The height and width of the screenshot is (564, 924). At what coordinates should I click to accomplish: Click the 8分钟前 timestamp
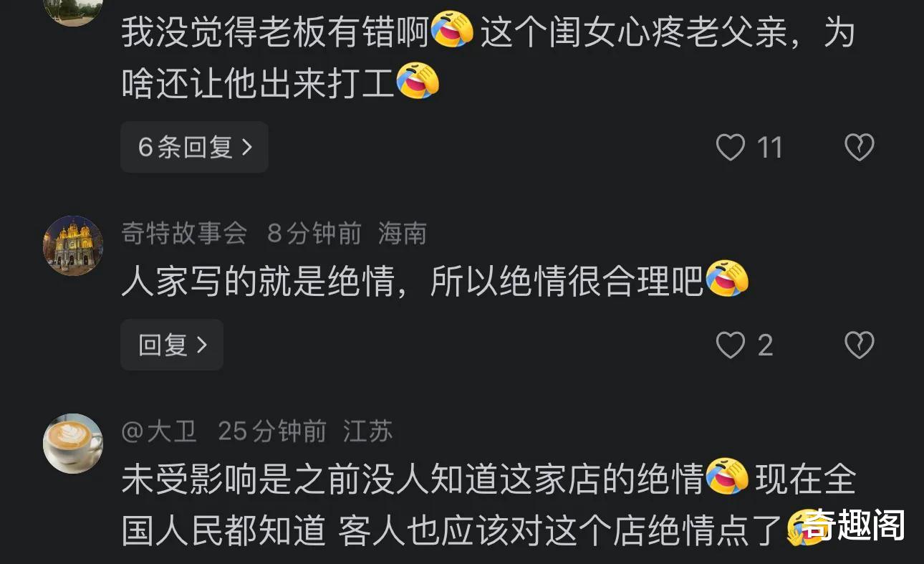(x=314, y=234)
